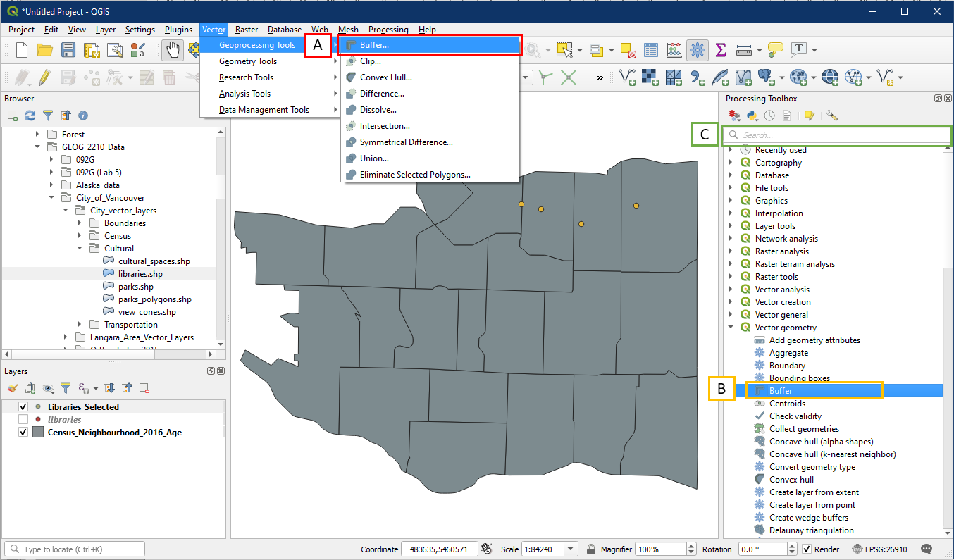Image resolution: width=954 pixels, height=560 pixels.
Task: Open the attribute table toolbar icon
Action: 651,50
